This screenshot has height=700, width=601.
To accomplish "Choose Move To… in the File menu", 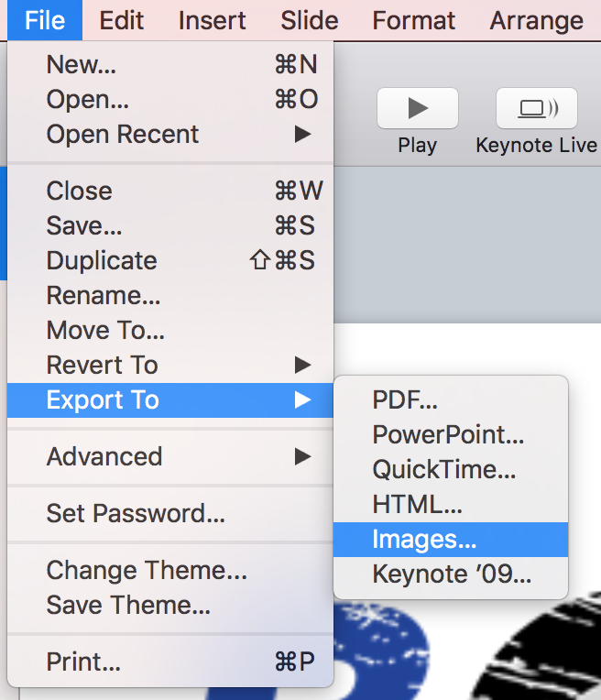I will point(170,331).
